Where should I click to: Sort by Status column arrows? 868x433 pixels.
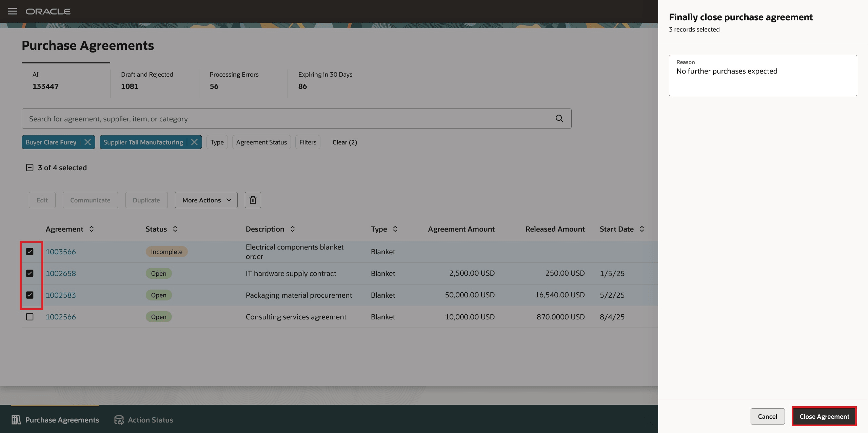point(175,229)
